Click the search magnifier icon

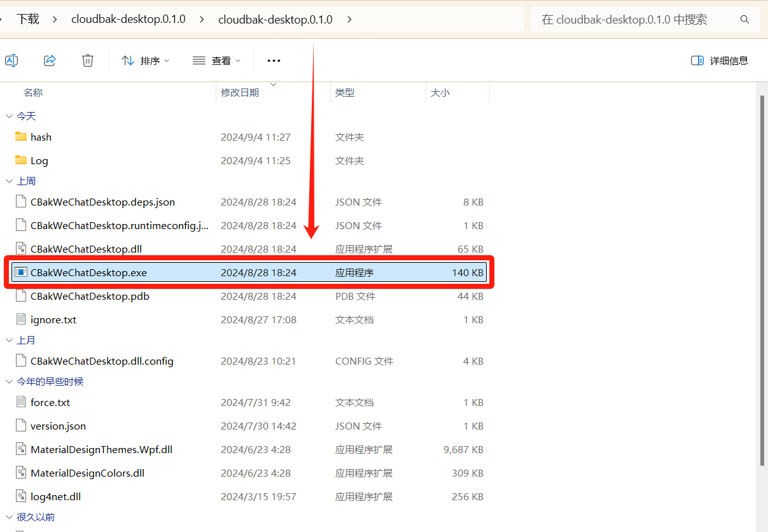coord(744,20)
